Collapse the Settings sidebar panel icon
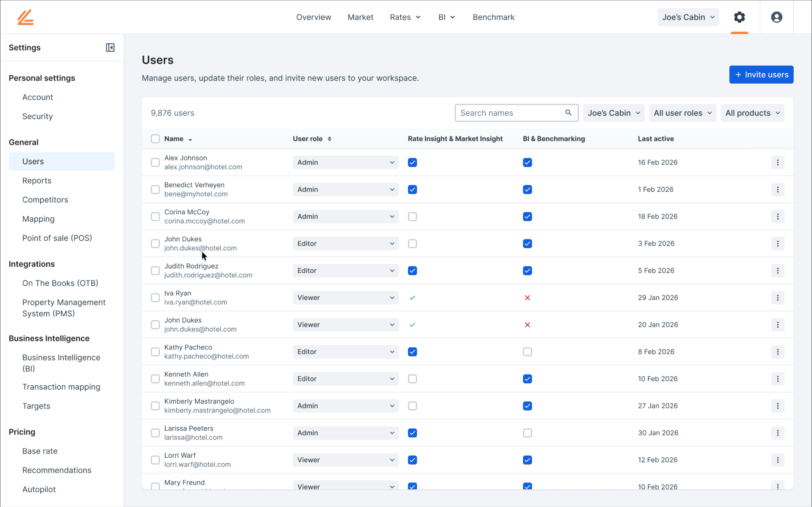 click(x=110, y=48)
